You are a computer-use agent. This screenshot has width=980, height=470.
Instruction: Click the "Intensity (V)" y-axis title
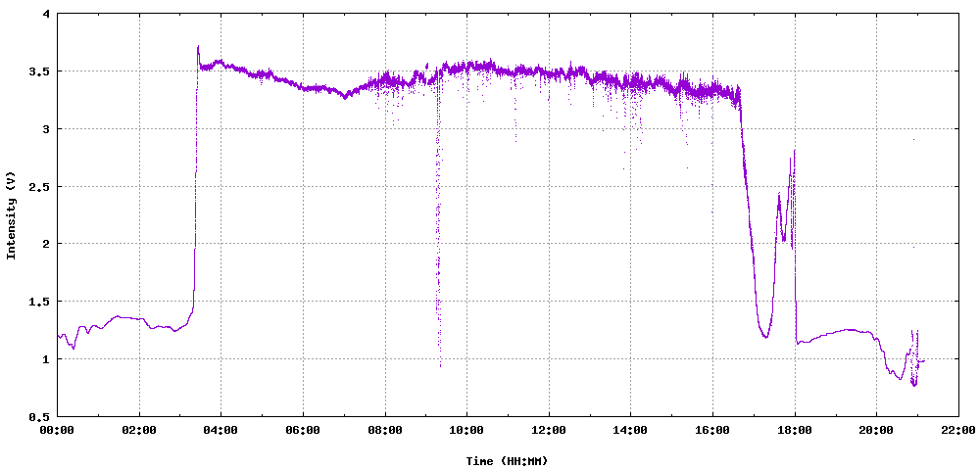12,215
